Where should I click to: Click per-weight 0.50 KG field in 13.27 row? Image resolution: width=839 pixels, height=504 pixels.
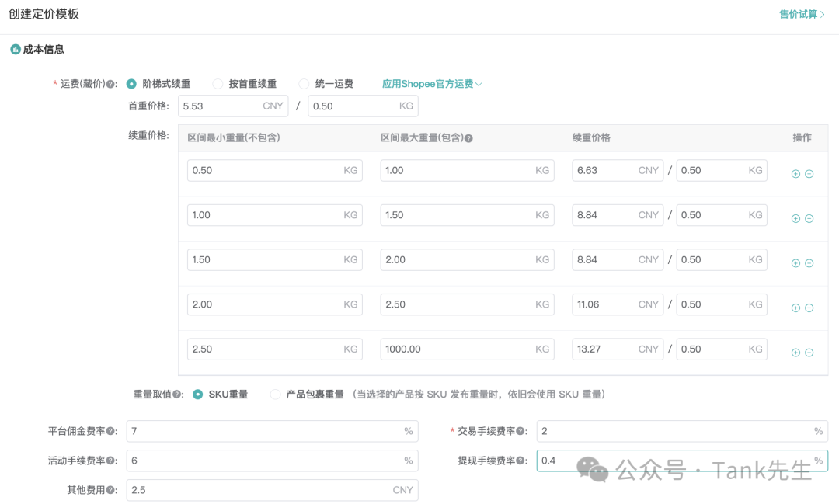pyautogui.click(x=721, y=349)
